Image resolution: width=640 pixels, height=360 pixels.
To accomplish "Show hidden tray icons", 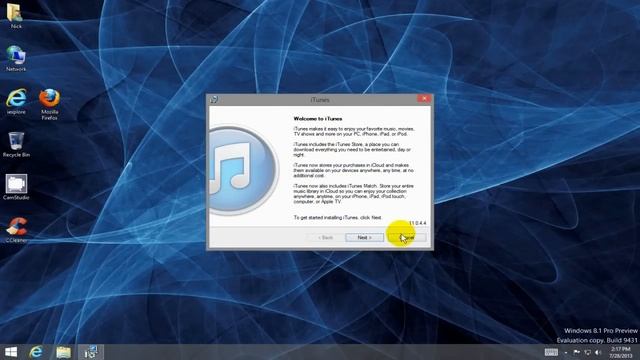I will pyautogui.click(x=566, y=352).
